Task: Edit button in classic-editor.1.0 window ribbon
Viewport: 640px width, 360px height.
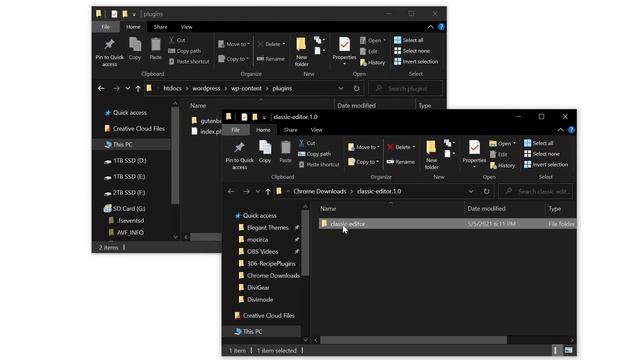Action: 498,154
